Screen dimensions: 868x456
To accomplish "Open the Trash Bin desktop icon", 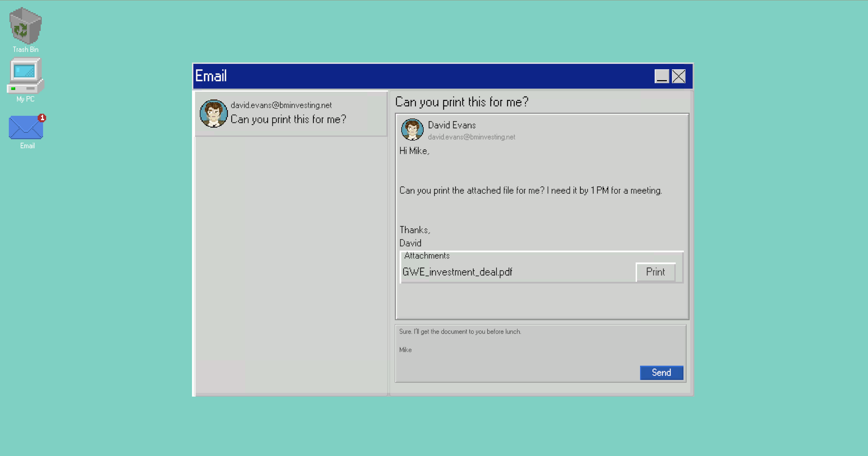I will tap(25, 27).
